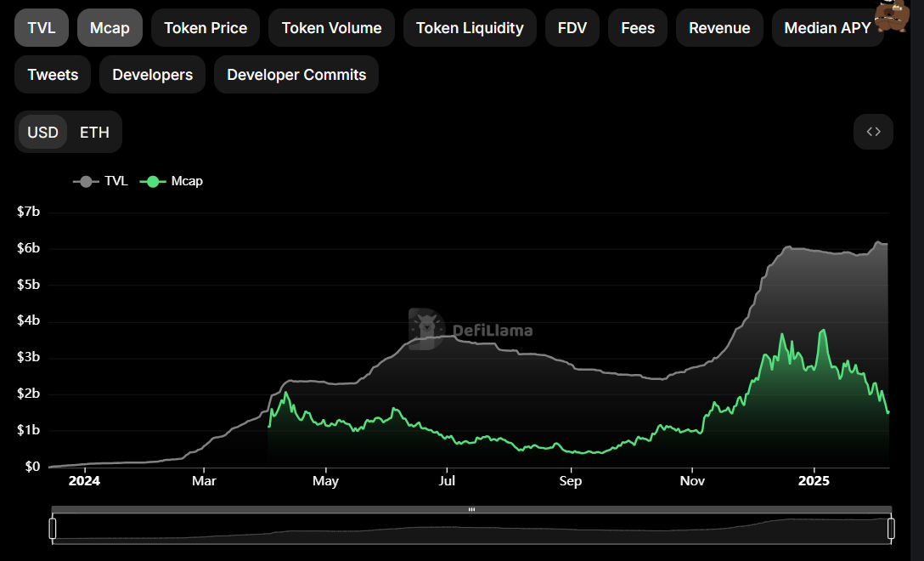The image size is (924, 561).
Task: Switch chart denomination to USD
Action: tap(42, 132)
